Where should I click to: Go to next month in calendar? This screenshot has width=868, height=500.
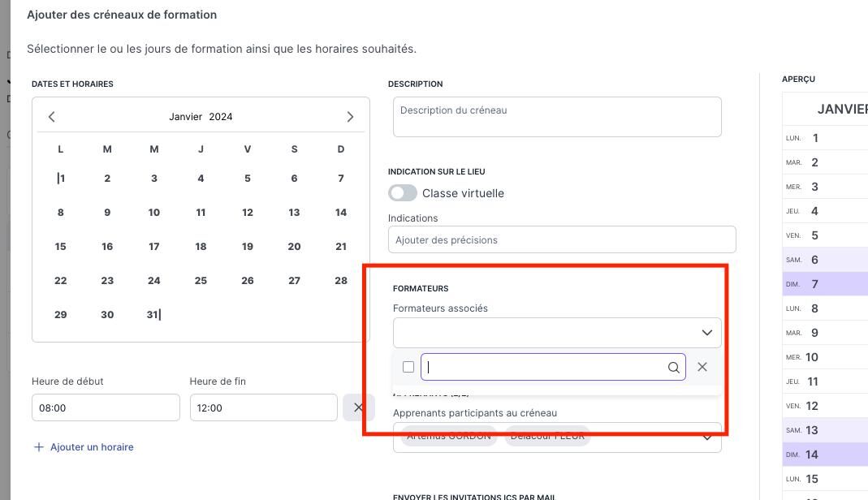350,117
